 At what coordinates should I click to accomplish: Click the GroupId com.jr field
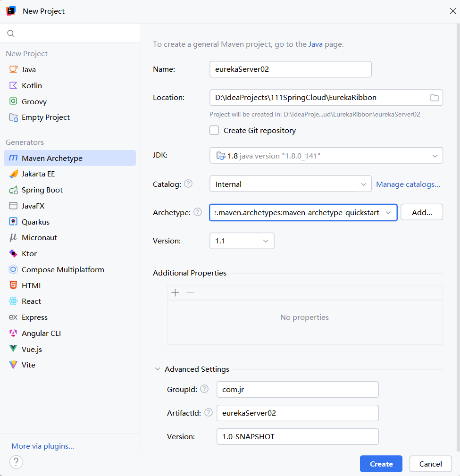point(298,390)
